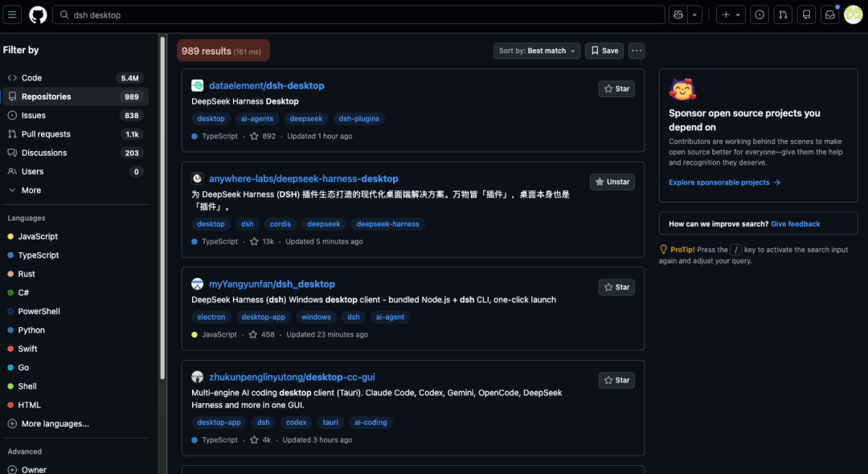Select ai-agents topic tag
Image resolution: width=868 pixels, height=474 pixels.
[x=257, y=119]
